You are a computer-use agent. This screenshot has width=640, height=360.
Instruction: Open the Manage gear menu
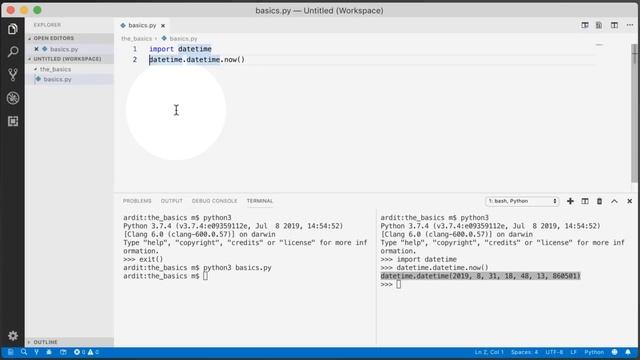(13, 336)
